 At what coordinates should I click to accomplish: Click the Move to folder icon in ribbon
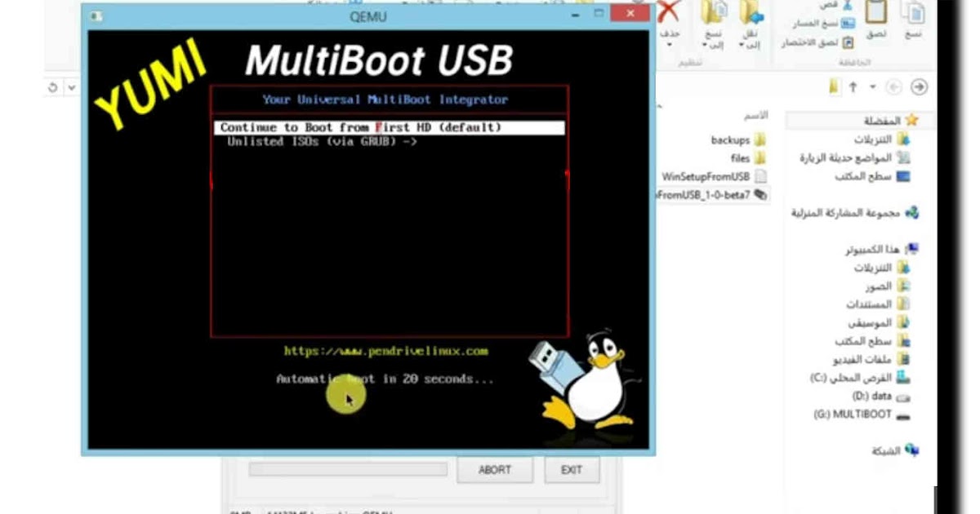click(x=752, y=13)
